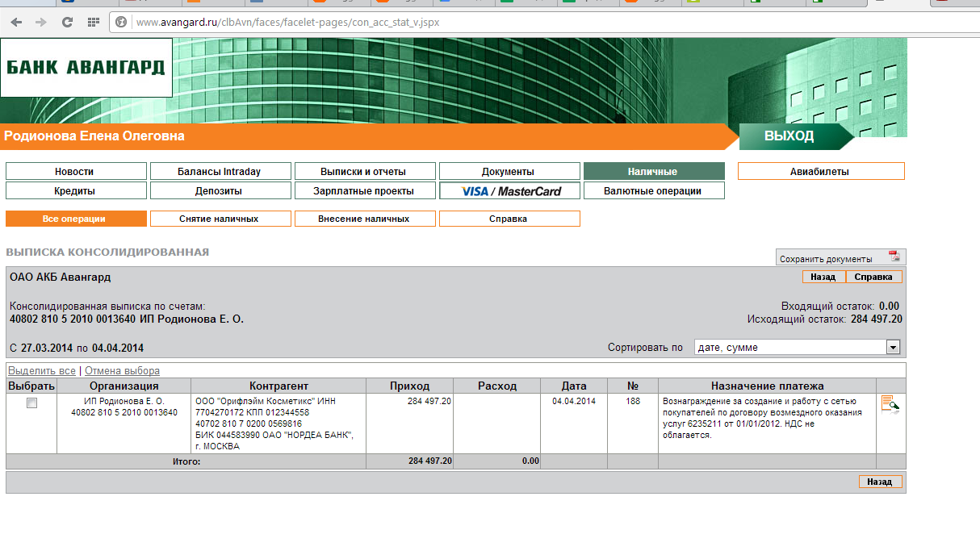Open the Справка tab next to Внесение наличных
This screenshot has width=980, height=555.
[509, 219]
